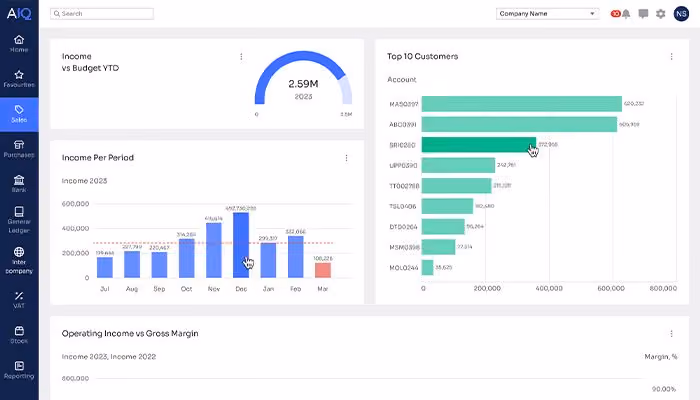Image resolution: width=700 pixels, height=400 pixels.
Task: Select the MSM0398 customer bar
Action: (x=438, y=247)
